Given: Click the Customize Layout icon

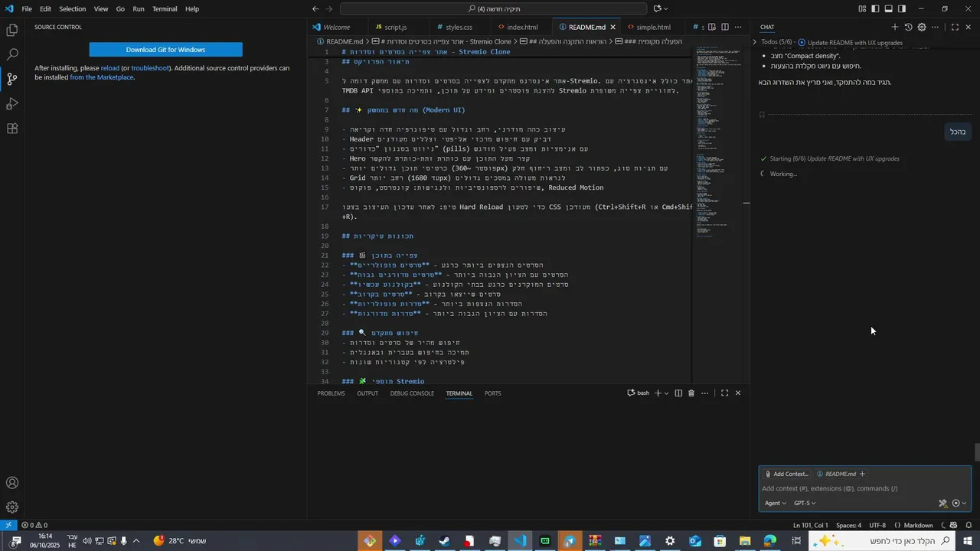Looking at the screenshot, I should point(863,9).
